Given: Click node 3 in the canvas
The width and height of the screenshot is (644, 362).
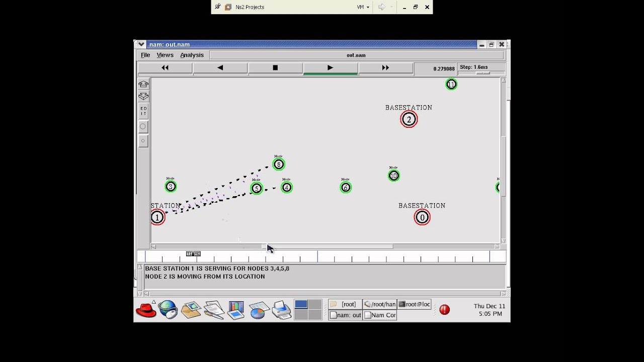Looking at the screenshot, I should tap(171, 187).
